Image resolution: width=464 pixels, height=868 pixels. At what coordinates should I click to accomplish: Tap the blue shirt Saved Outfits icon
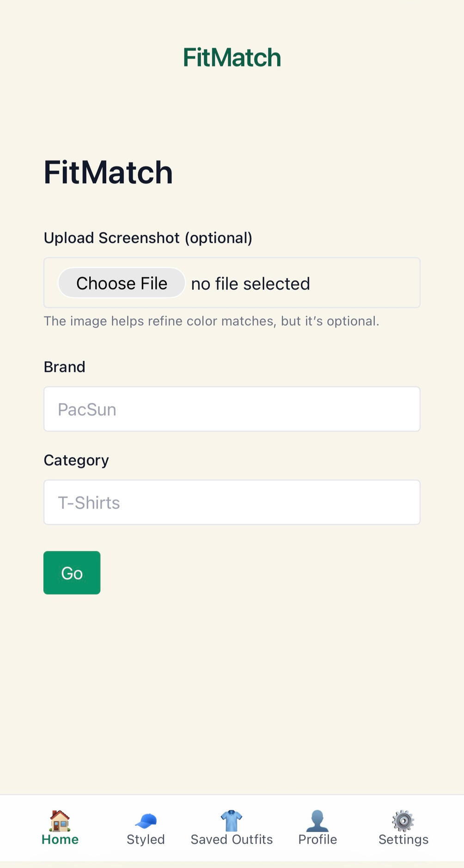232,820
